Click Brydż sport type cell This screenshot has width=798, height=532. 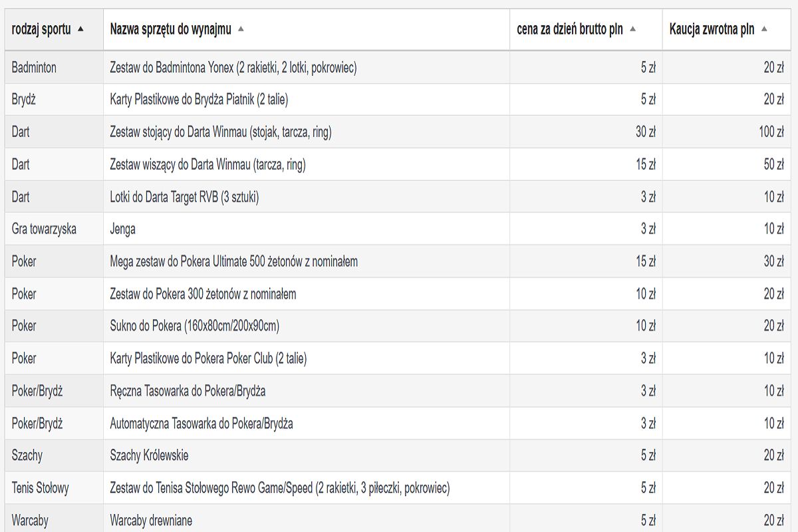tap(24, 100)
